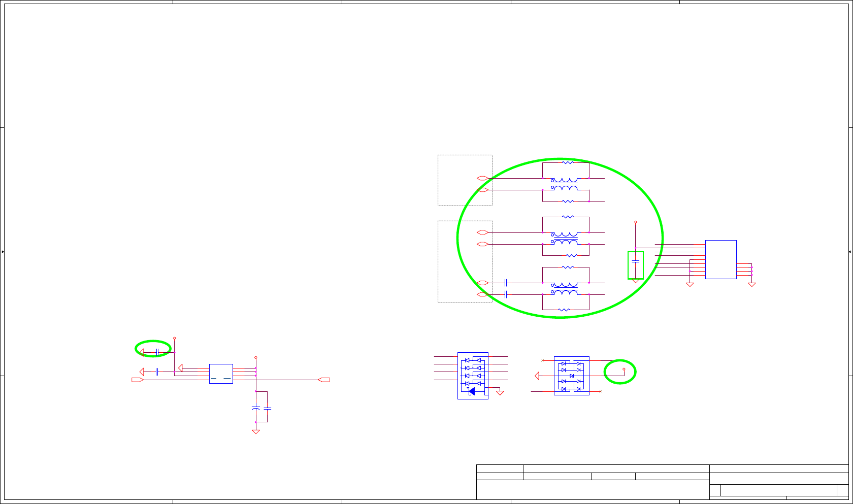Click second hexagonal port feeding top choke
The height and width of the screenshot is (504, 853).
pyautogui.click(x=483, y=190)
